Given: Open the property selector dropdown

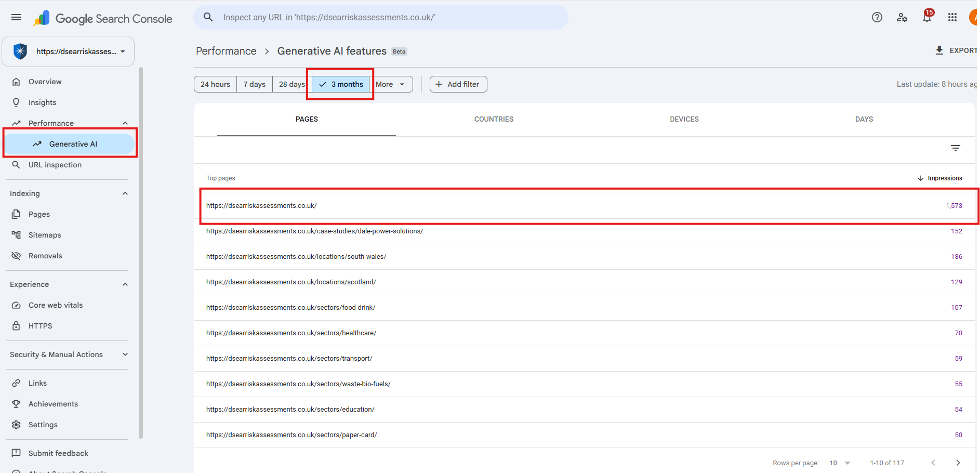Looking at the screenshot, I should coord(68,51).
